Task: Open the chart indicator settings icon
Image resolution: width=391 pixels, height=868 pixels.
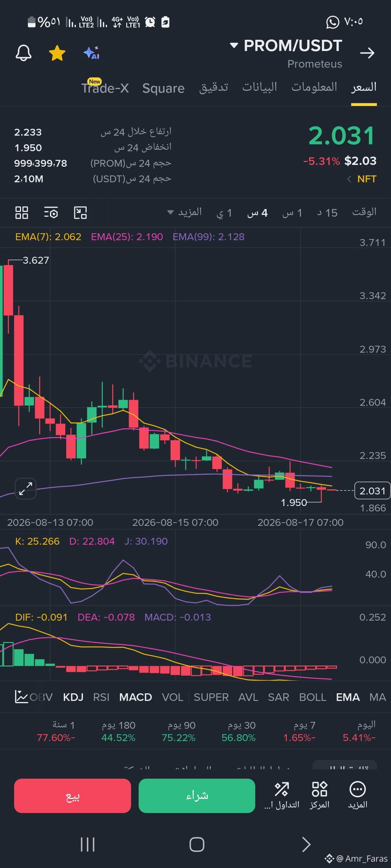Action: (x=51, y=213)
